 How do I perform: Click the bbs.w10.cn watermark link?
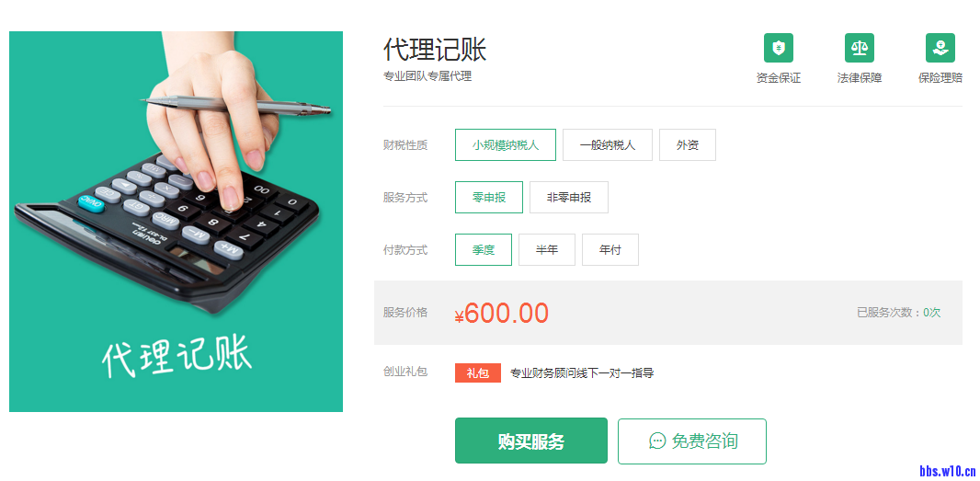tap(948, 470)
